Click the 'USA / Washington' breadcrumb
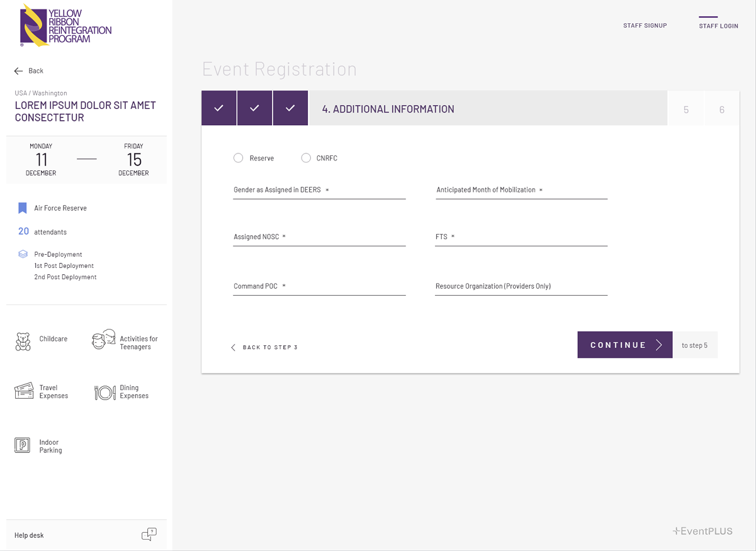The width and height of the screenshot is (756, 551). 41,93
